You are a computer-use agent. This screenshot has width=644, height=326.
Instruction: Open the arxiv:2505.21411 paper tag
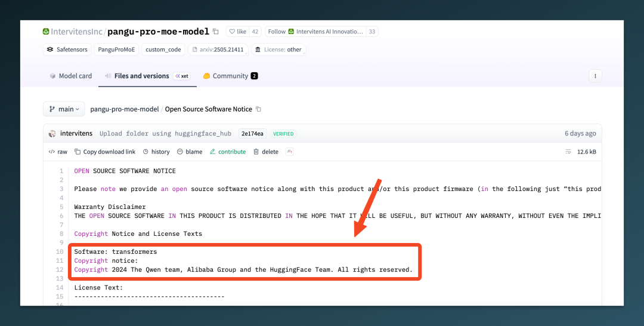218,50
